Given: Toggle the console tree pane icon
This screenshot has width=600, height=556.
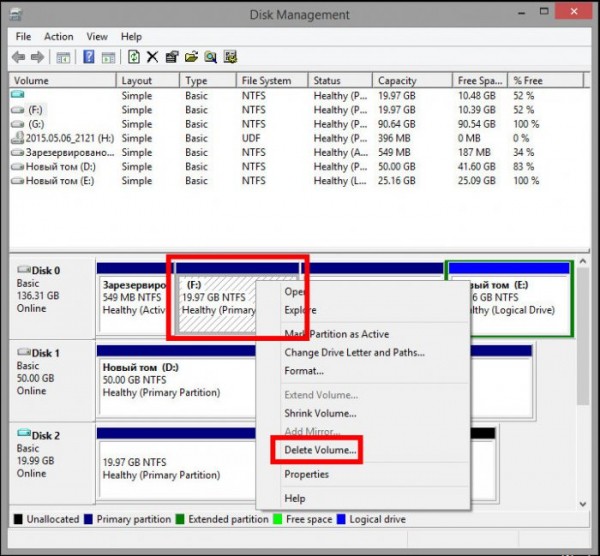Looking at the screenshot, I should [64, 58].
